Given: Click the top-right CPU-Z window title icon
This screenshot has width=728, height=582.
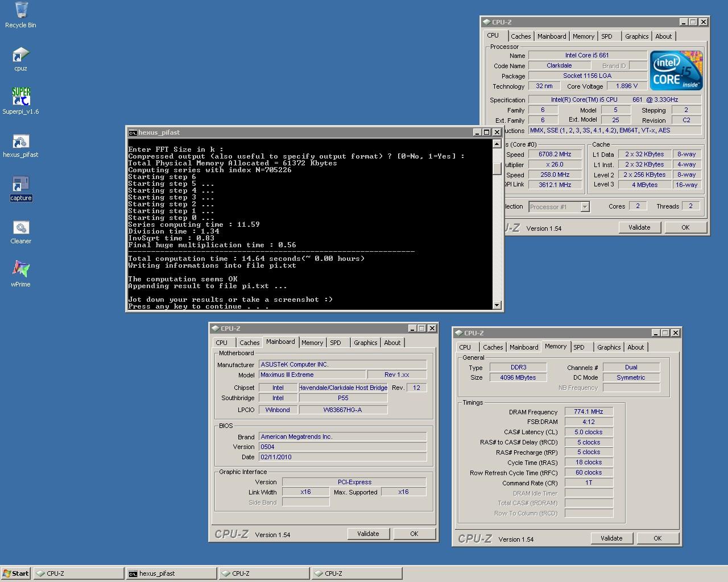Looking at the screenshot, I should pos(486,22).
